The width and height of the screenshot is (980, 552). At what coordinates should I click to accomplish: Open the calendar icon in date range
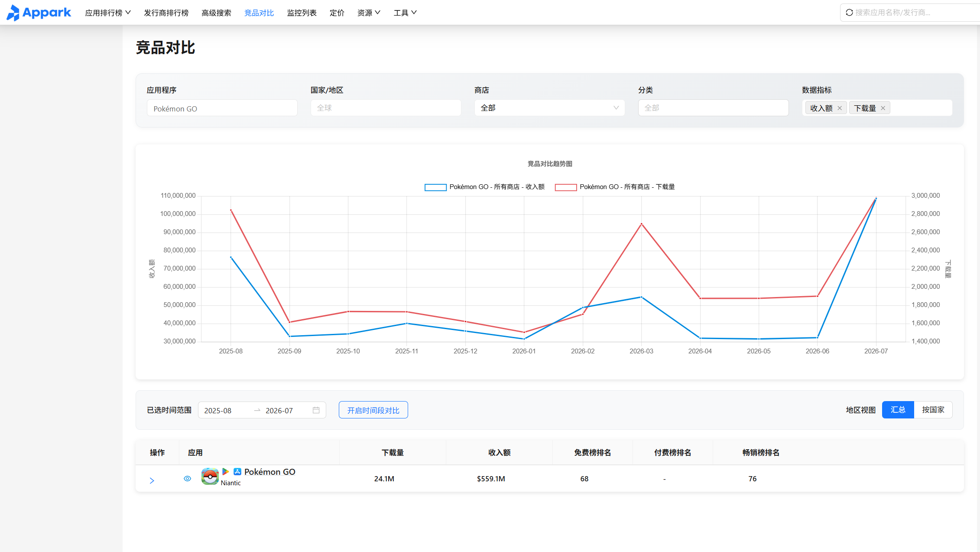316,410
